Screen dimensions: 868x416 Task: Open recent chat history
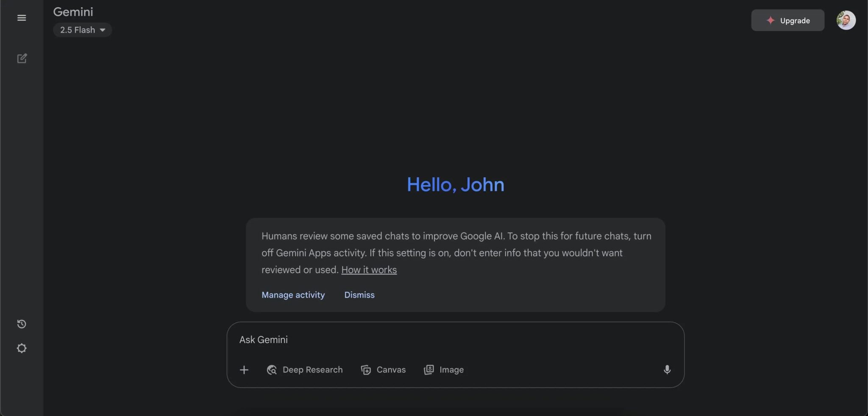(x=22, y=324)
